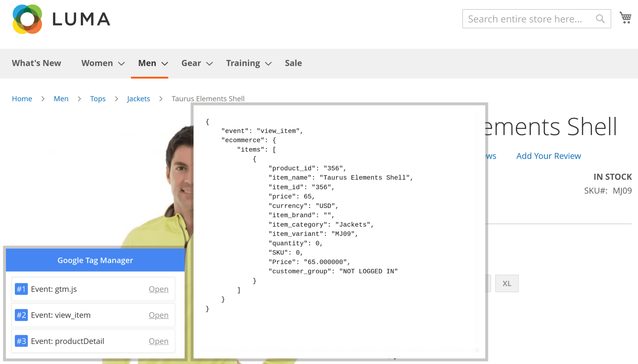
Task: Click the LUMA wordmark text
Action: tap(81, 19)
